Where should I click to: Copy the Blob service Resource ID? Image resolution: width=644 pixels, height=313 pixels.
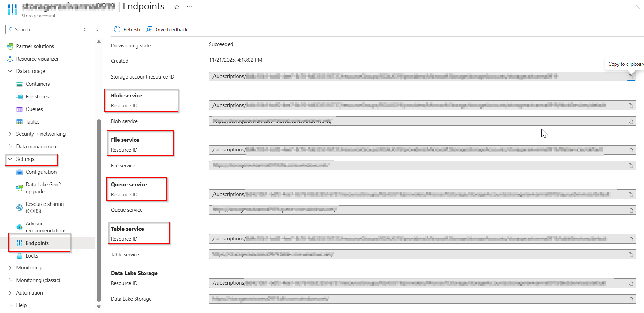631,105
